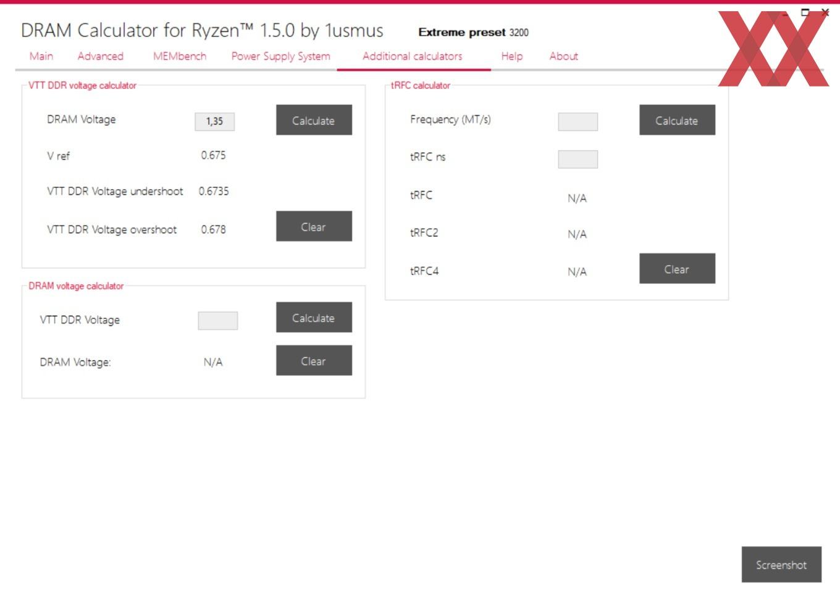Viewport: 840px width, 616px height.
Task: Select the undershoot value 0.6735
Action: 214,192
